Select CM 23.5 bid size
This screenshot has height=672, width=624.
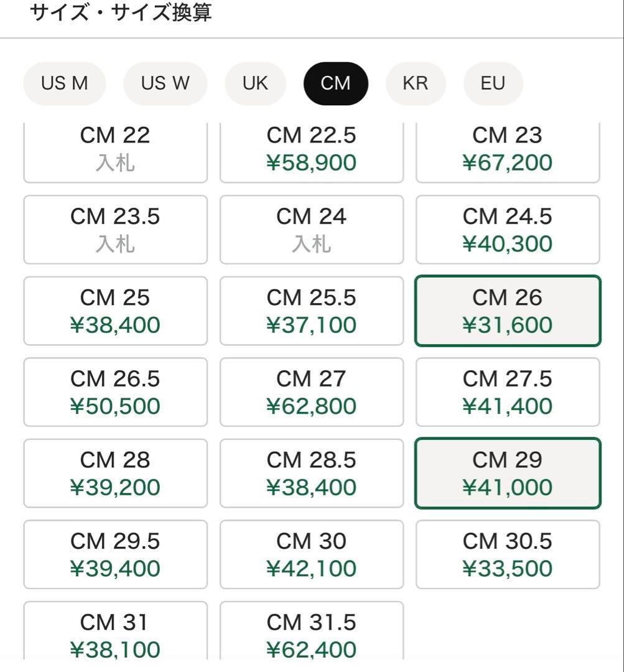[x=115, y=230]
